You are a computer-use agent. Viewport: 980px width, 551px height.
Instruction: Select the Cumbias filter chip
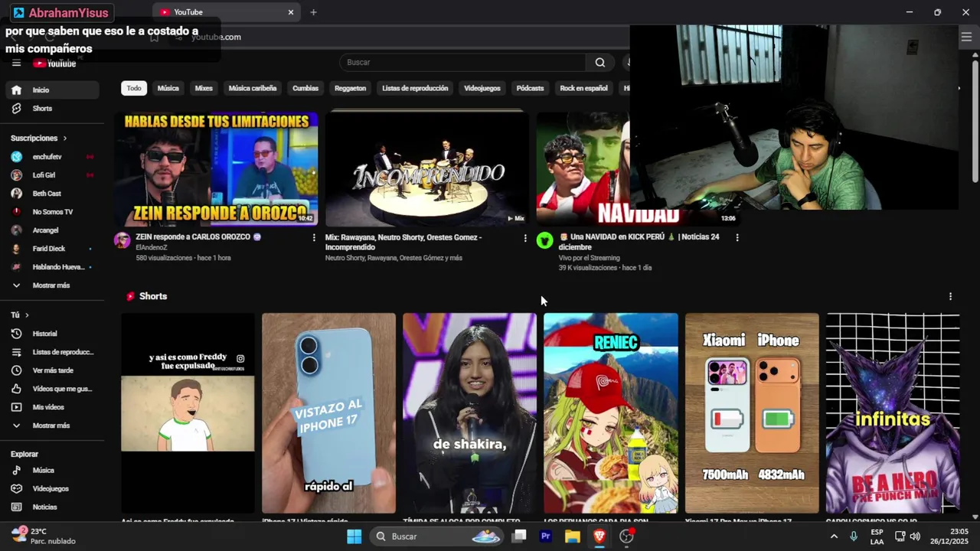[305, 88]
